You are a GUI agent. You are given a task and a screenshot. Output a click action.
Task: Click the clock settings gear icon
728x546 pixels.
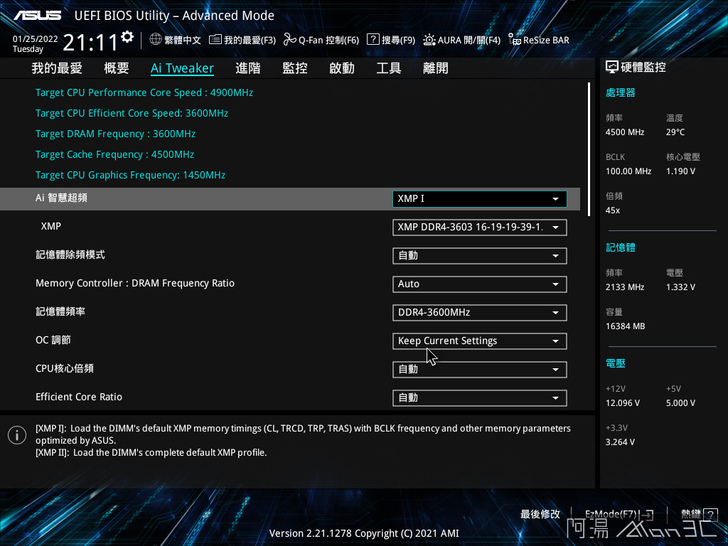point(127,38)
